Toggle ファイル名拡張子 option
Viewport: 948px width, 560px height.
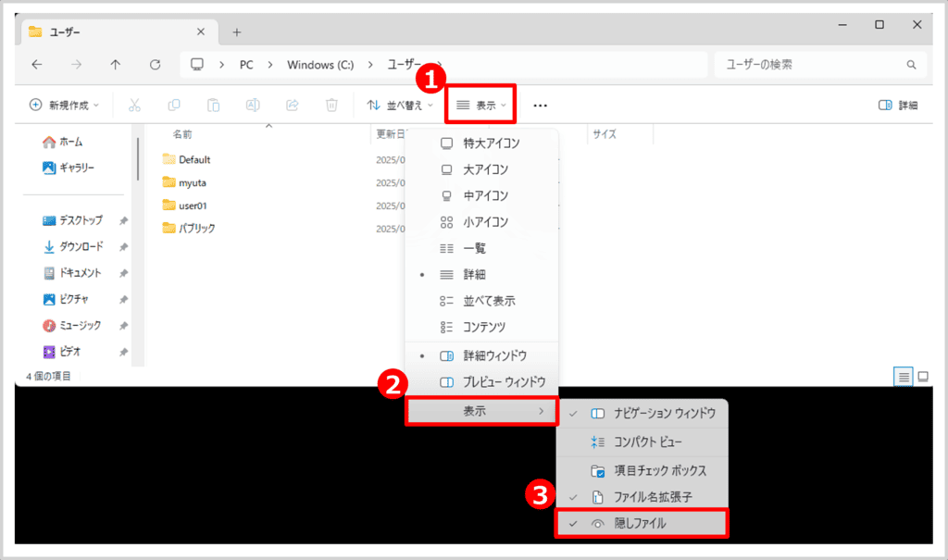coord(642,497)
